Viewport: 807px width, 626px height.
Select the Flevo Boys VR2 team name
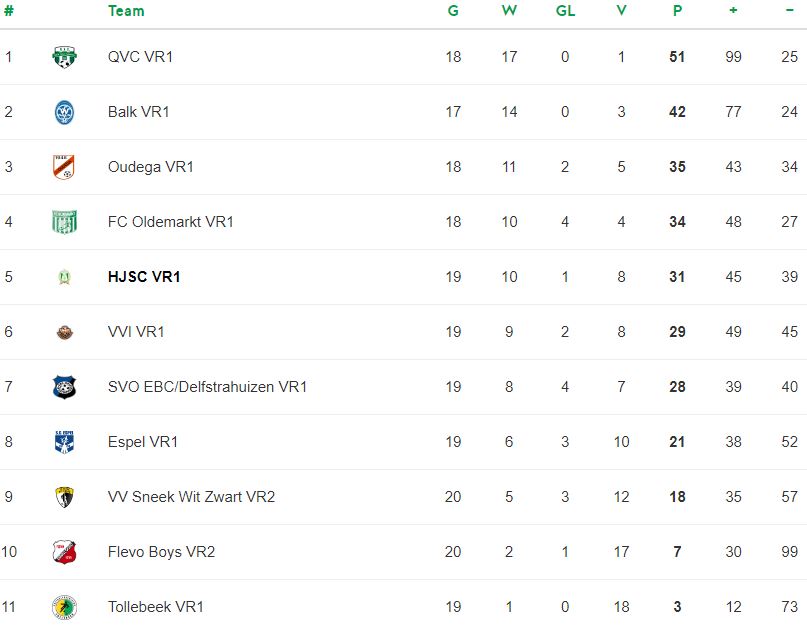[x=162, y=552]
